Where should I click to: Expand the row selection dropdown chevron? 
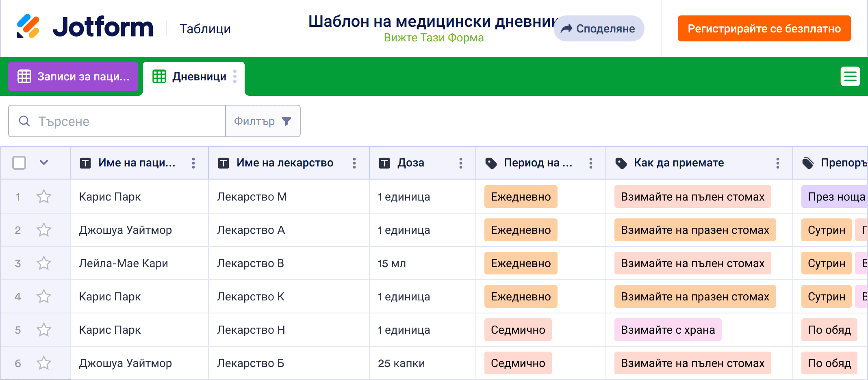[44, 163]
